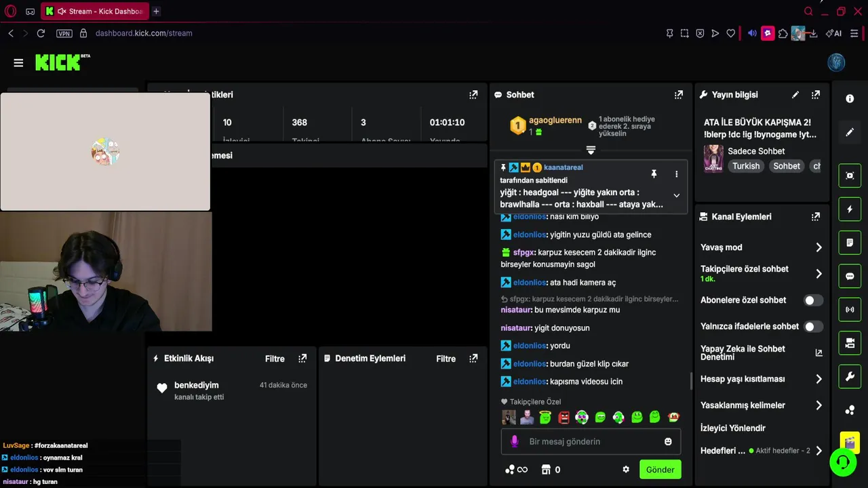Open browser extensions puzzle icon

(x=783, y=33)
